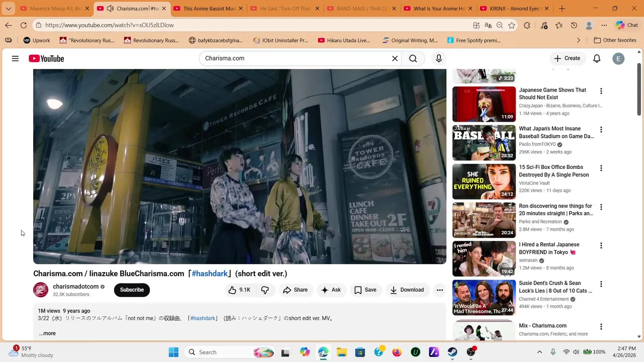
Task: Switch to 'What Is Your Anime Ho' tab
Action: pos(438,9)
